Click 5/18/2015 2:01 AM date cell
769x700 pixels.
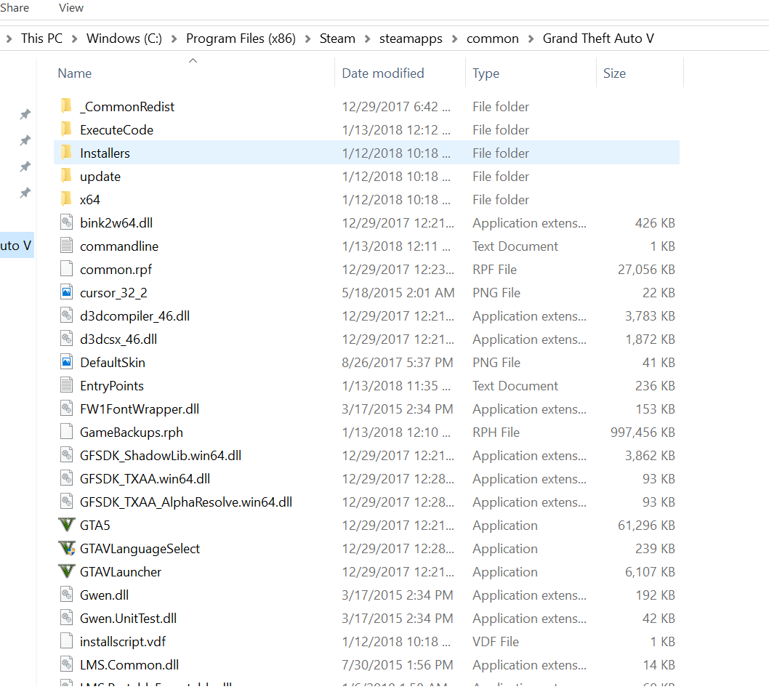pos(398,293)
